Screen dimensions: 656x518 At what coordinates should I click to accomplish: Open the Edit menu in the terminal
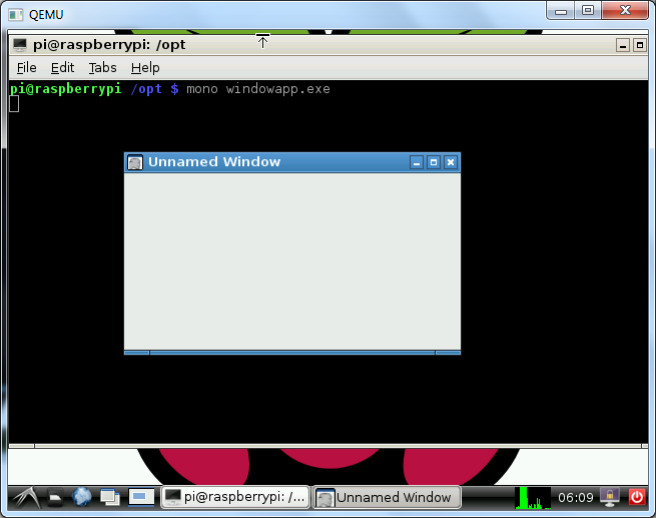coord(62,67)
